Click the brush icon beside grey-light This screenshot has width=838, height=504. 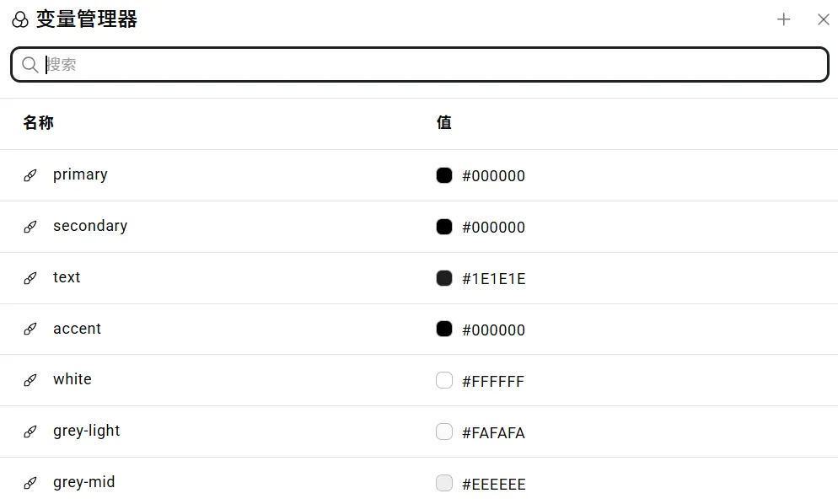[30, 432]
